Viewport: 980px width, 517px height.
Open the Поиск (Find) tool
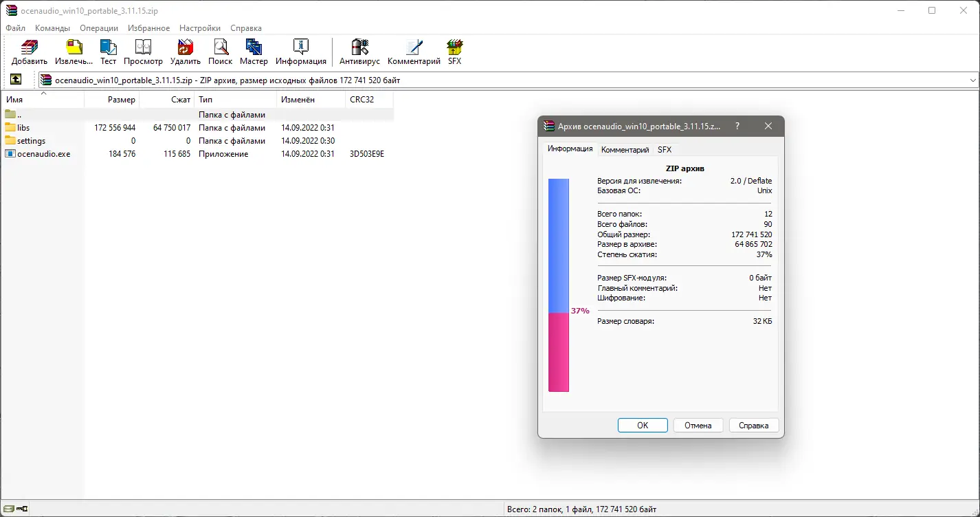pos(220,47)
